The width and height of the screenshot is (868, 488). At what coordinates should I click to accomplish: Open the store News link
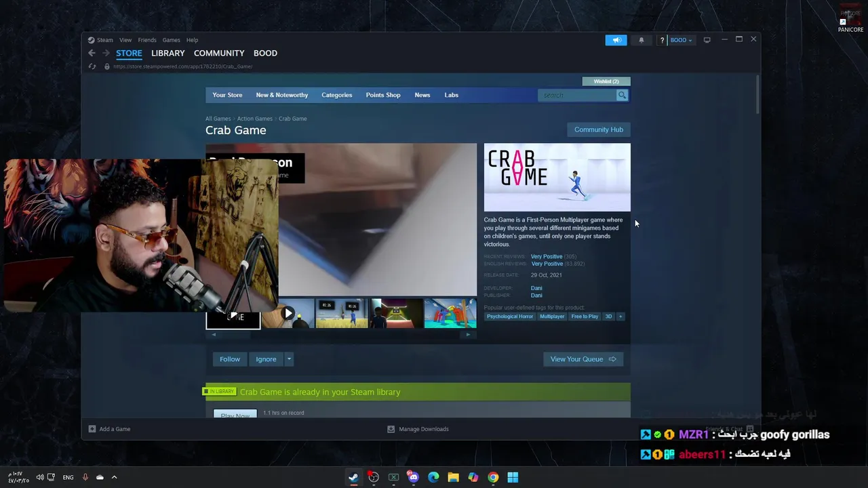point(422,95)
